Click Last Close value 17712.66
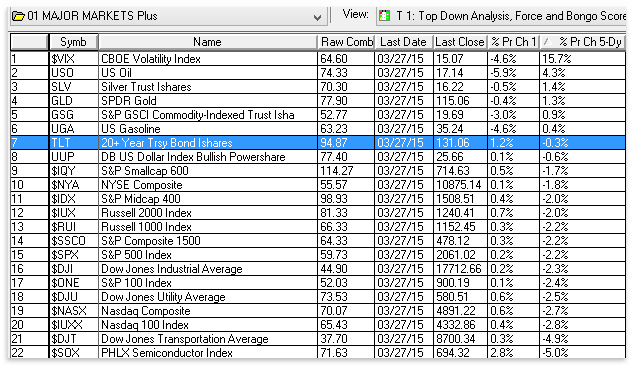 tap(460, 269)
